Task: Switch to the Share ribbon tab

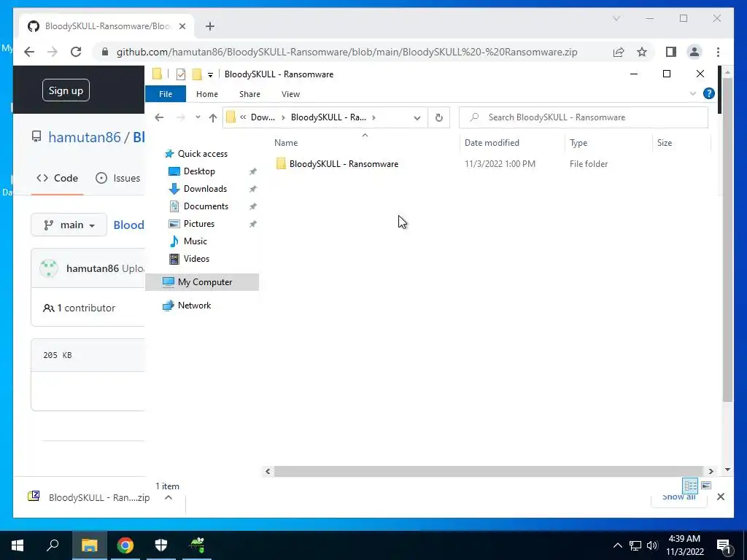Action: [x=249, y=94]
